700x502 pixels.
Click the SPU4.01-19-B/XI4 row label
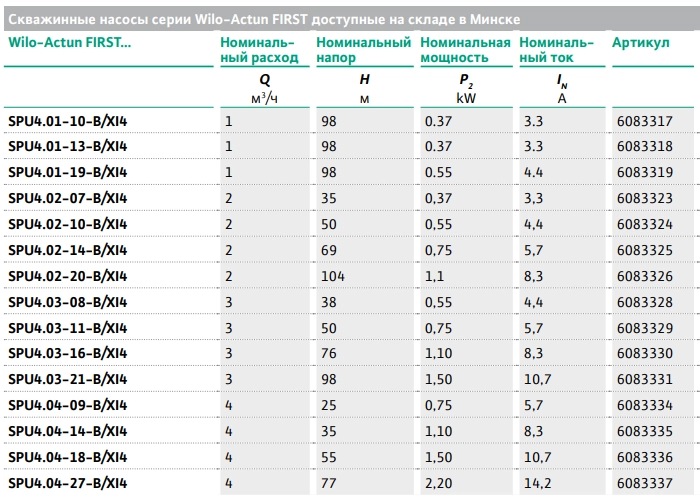67,172
